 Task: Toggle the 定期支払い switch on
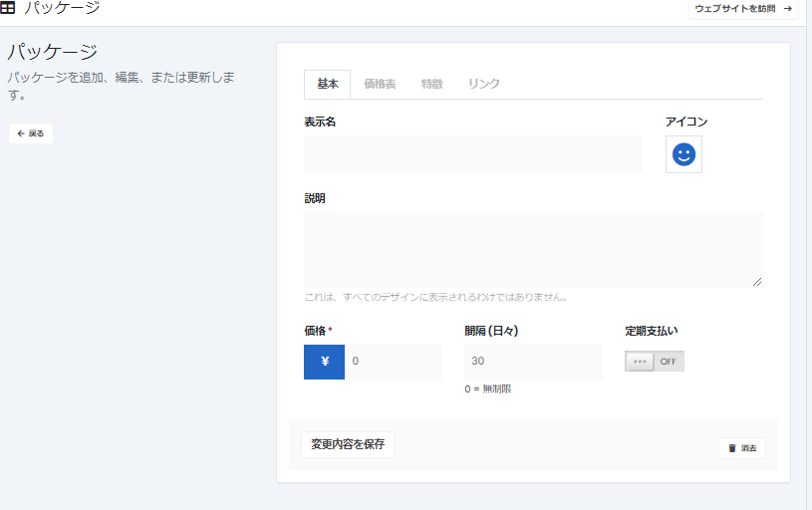pos(655,362)
